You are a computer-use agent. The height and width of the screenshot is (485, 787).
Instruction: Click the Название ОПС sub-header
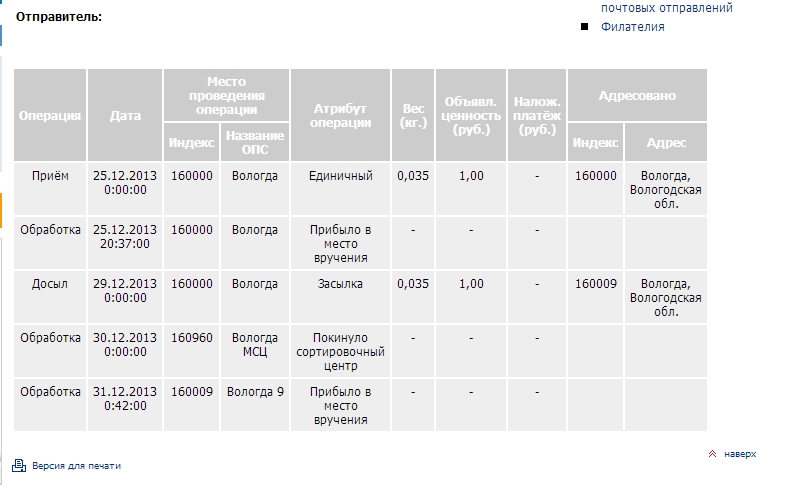pyautogui.click(x=254, y=142)
